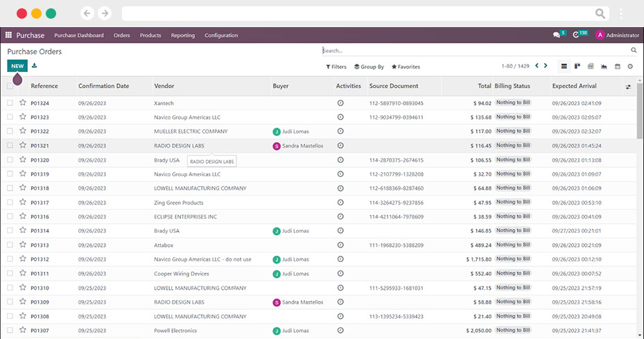
Task: Click the NEW button
Action: (x=17, y=66)
